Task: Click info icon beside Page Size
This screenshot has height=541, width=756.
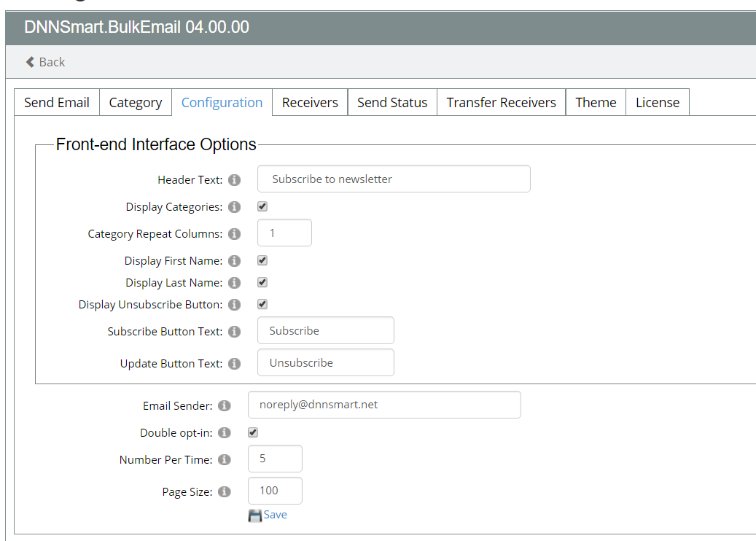Action: (x=225, y=491)
